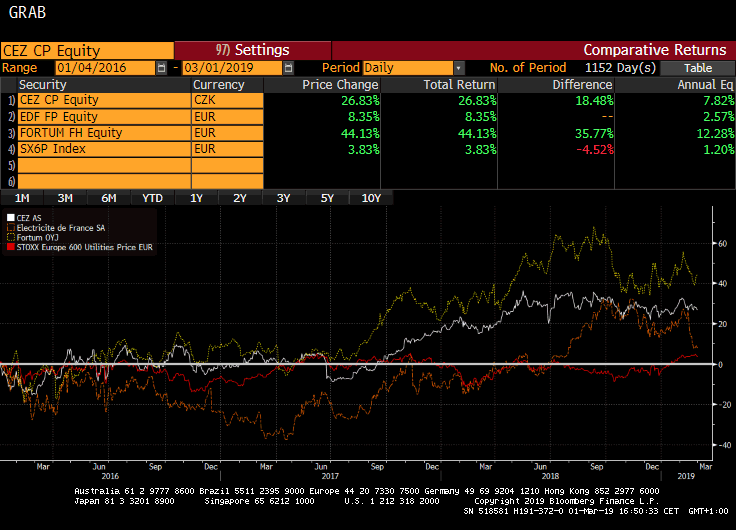Click the Electricite de France legend swatch
This screenshot has width=736, height=530.
point(11,228)
